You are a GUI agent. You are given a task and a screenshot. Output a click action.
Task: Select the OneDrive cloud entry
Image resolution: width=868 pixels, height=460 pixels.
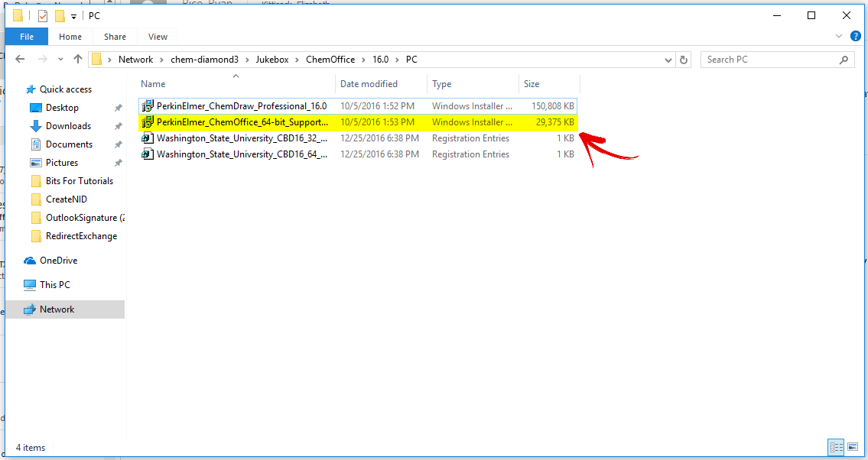(58, 261)
